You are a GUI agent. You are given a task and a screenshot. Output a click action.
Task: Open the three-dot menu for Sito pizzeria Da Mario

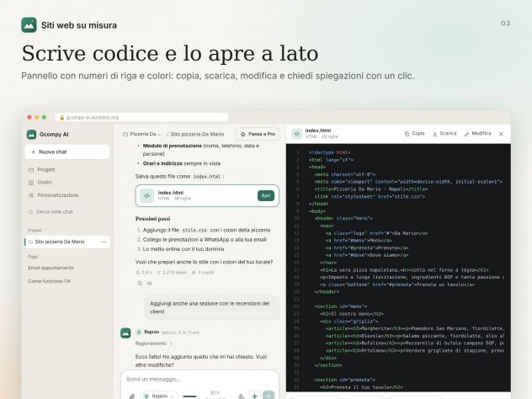click(104, 242)
